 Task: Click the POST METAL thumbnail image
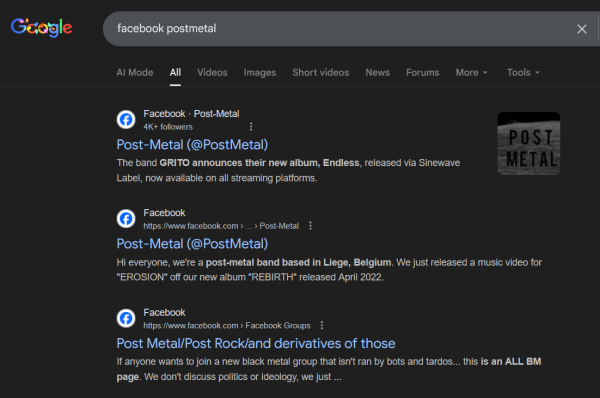[529, 144]
